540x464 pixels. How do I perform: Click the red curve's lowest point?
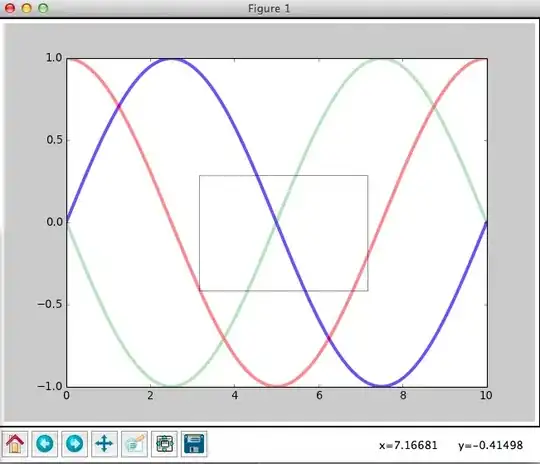tap(277, 385)
